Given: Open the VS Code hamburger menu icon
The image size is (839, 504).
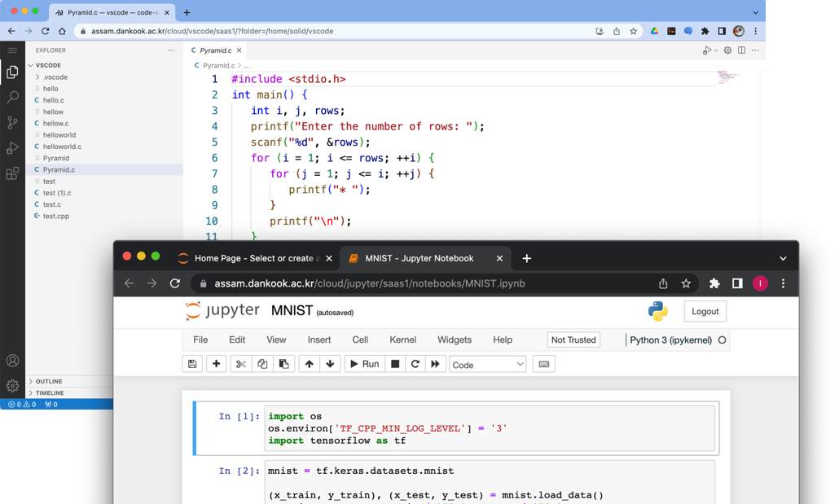Looking at the screenshot, I should pyautogui.click(x=12, y=50).
